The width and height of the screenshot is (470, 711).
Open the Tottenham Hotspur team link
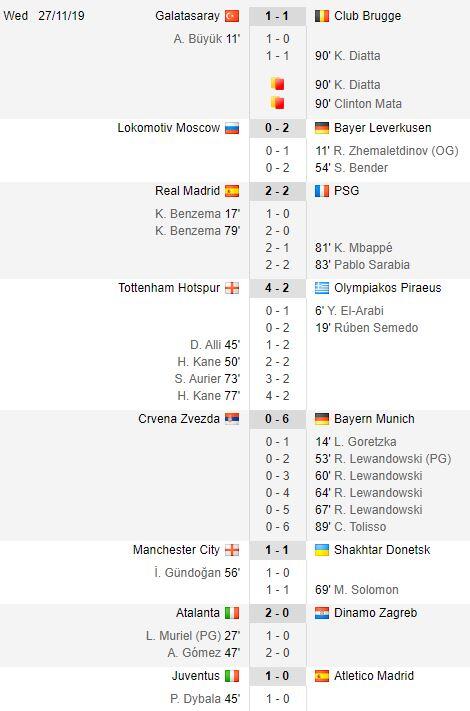coord(169,288)
